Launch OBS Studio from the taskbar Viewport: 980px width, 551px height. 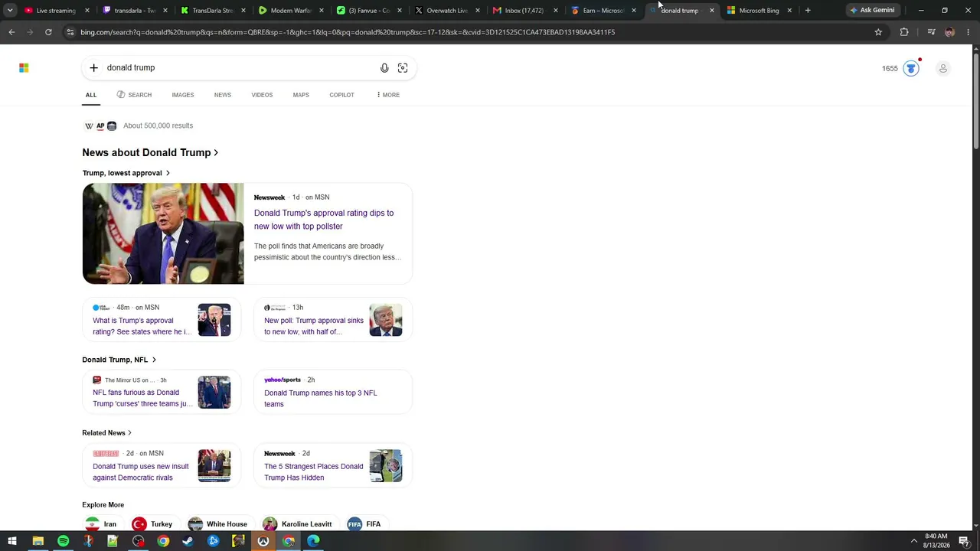point(138,541)
